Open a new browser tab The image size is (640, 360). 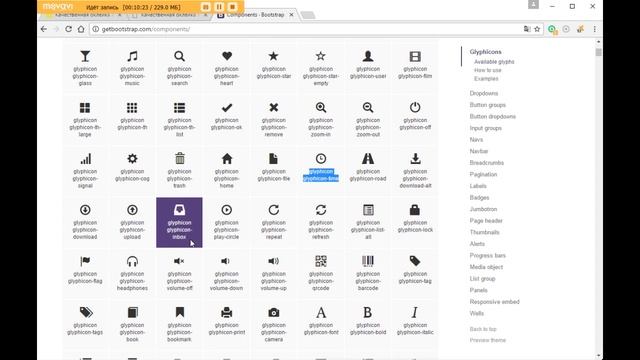pyautogui.click(x=308, y=16)
